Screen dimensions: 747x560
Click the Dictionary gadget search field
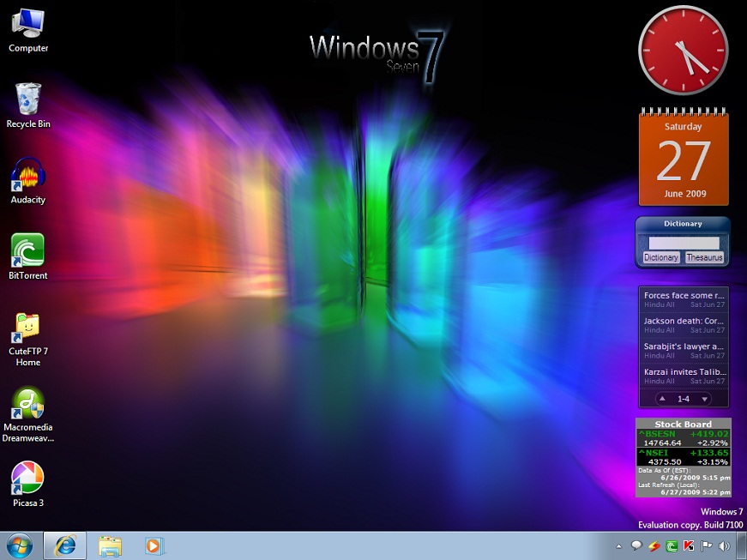(x=684, y=243)
